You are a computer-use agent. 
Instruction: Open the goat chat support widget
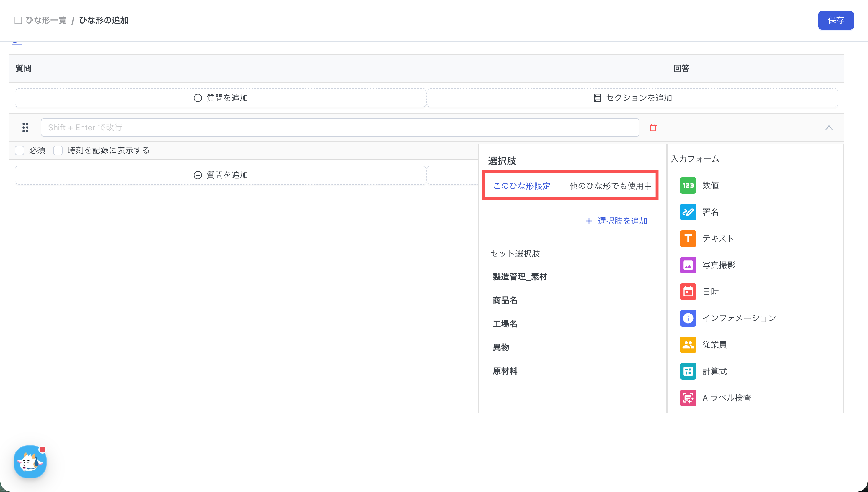click(30, 462)
